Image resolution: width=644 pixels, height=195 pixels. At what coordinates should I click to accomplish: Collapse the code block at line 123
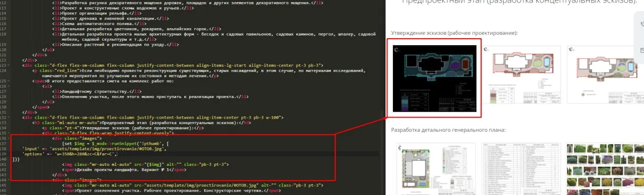10,66
